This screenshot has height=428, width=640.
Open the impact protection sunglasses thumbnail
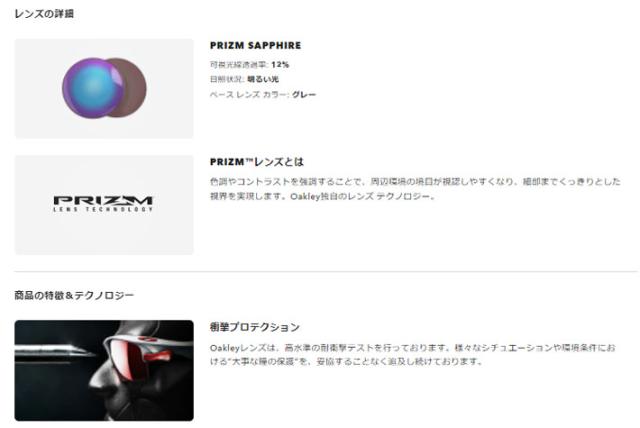104,370
